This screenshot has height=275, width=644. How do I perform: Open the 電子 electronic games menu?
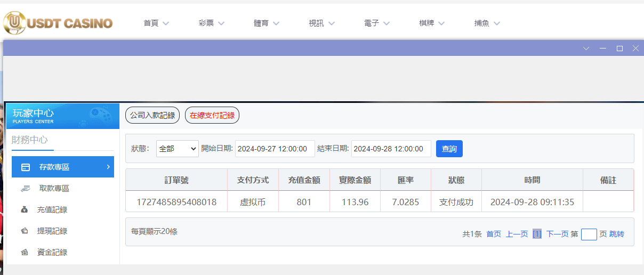pos(377,23)
